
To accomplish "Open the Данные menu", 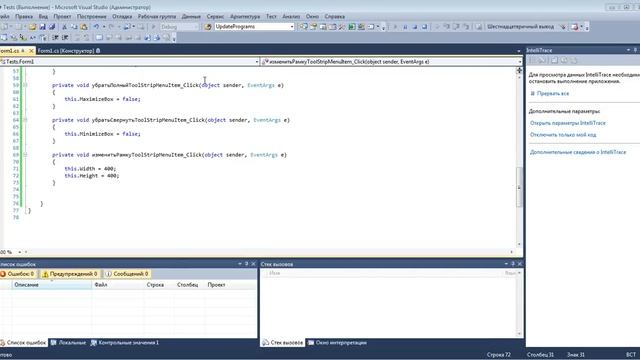I will point(191,17).
